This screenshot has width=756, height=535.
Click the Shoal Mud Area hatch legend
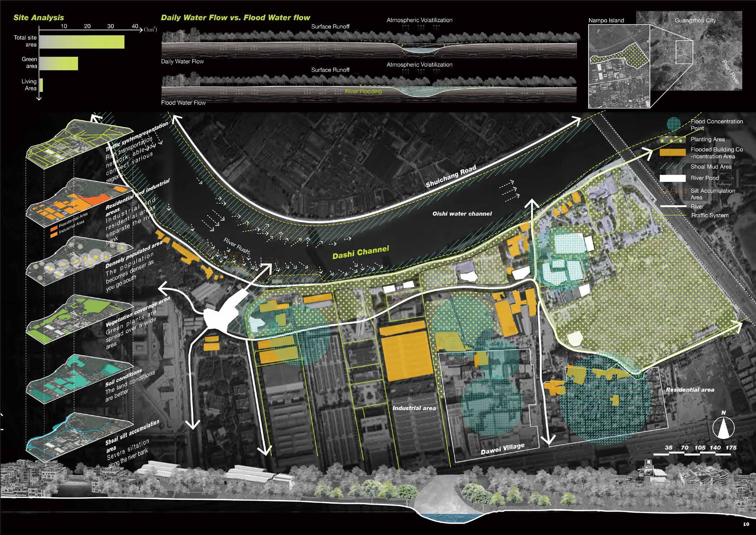(x=673, y=166)
